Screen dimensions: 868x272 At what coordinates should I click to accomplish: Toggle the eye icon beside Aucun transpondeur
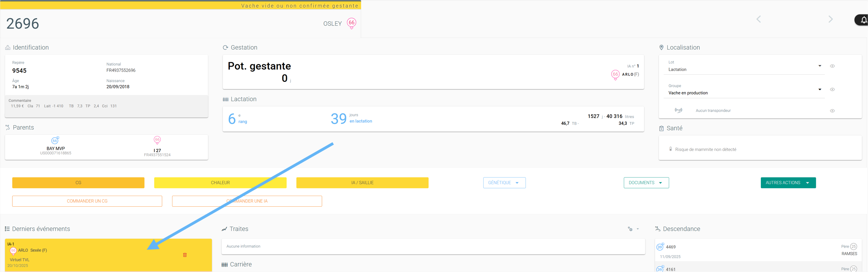[x=832, y=111]
